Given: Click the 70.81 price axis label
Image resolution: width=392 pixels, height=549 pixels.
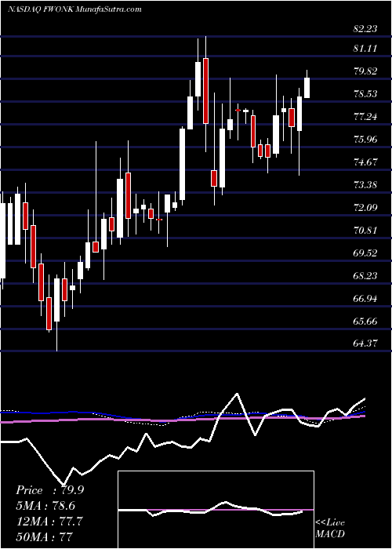Looking at the screenshot, I should point(365,231).
